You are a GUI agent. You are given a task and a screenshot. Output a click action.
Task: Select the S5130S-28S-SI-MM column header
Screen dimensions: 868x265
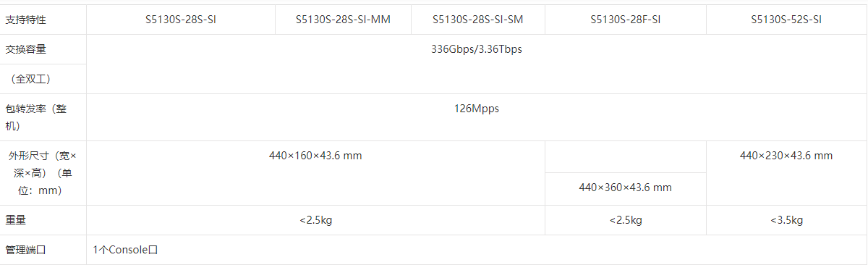click(x=343, y=20)
